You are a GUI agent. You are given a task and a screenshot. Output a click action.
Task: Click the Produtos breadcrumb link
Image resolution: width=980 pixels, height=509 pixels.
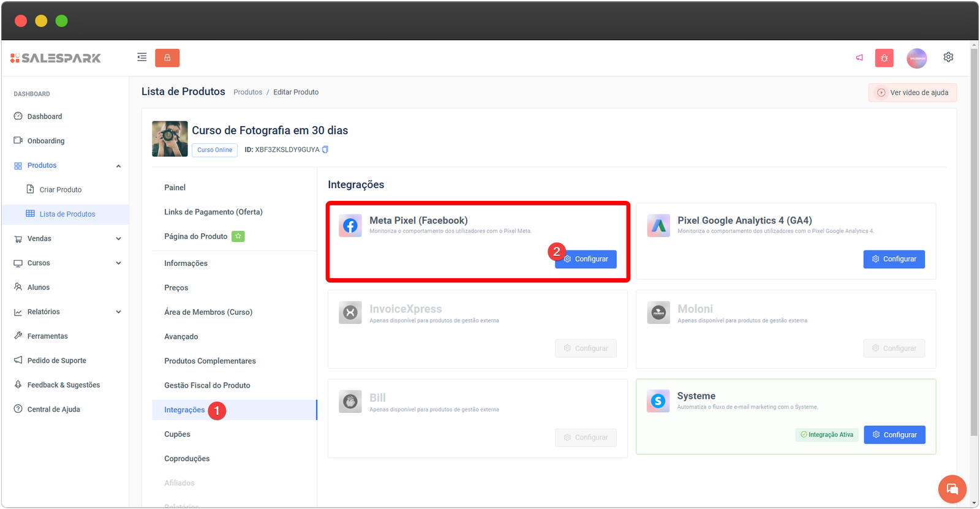(247, 92)
